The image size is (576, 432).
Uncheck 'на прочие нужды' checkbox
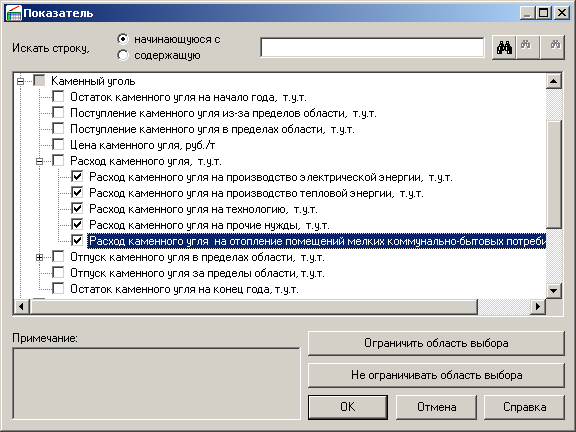pyautogui.click(x=77, y=224)
